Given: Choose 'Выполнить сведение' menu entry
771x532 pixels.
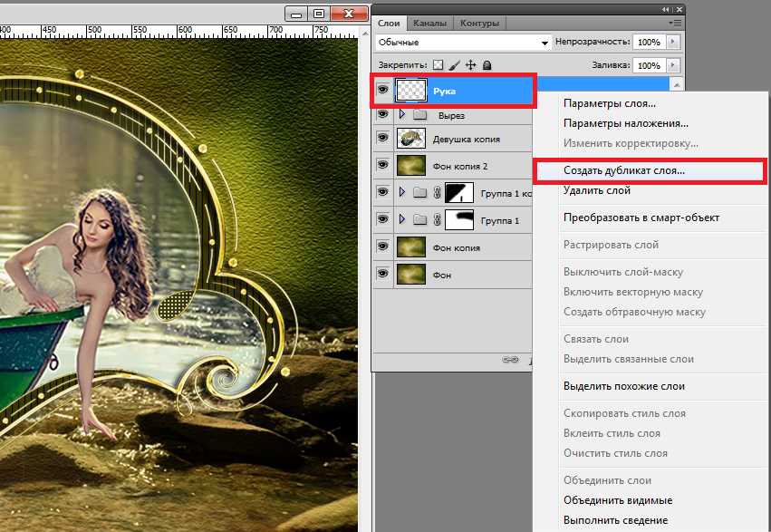Looking at the screenshot, I should click(615, 520).
